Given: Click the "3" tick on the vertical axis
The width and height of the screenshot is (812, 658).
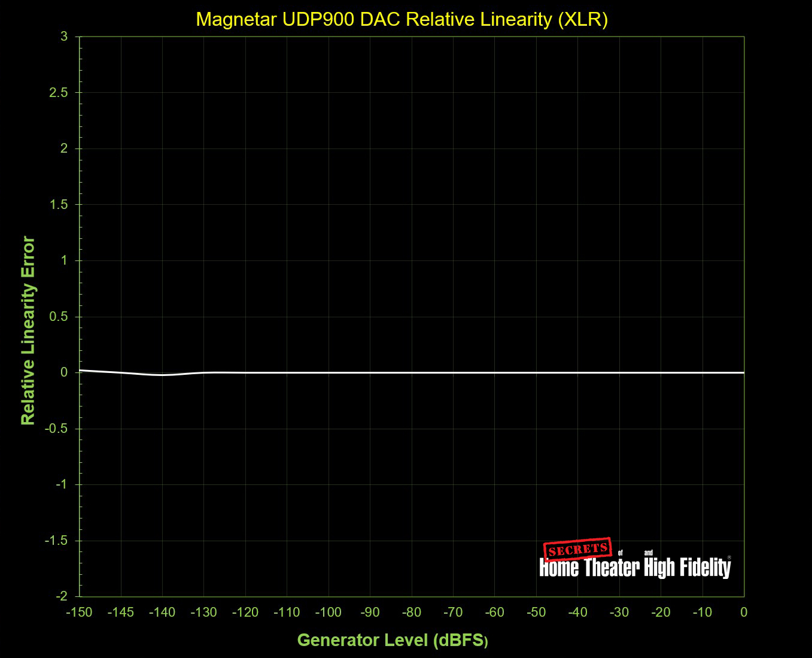Looking at the screenshot, I should (64, 37).
